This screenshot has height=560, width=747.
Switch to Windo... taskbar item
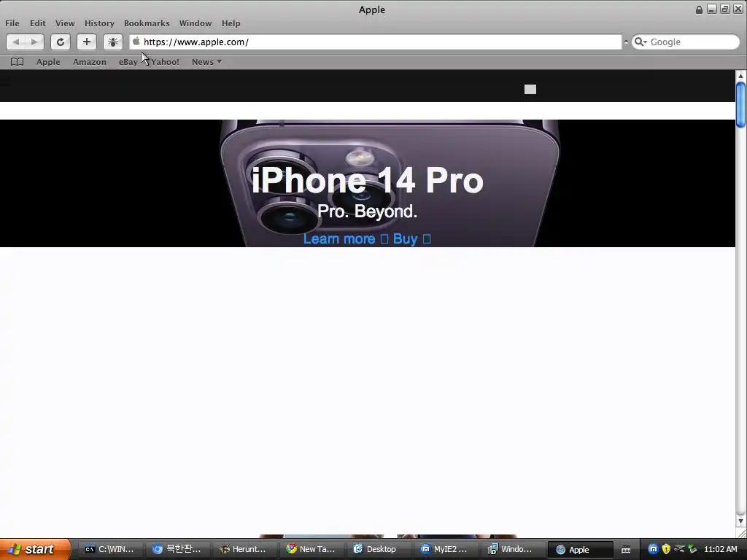click(x=511, y=549)
